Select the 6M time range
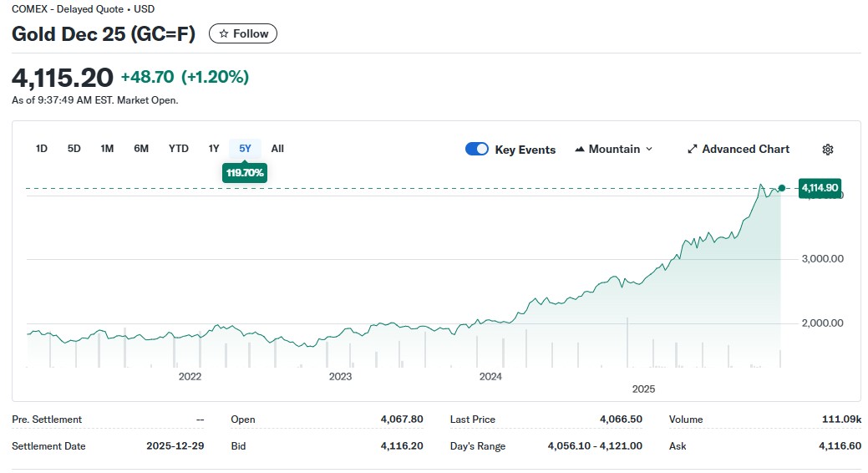Screen dimensions: 868x473 pos(141,149)
